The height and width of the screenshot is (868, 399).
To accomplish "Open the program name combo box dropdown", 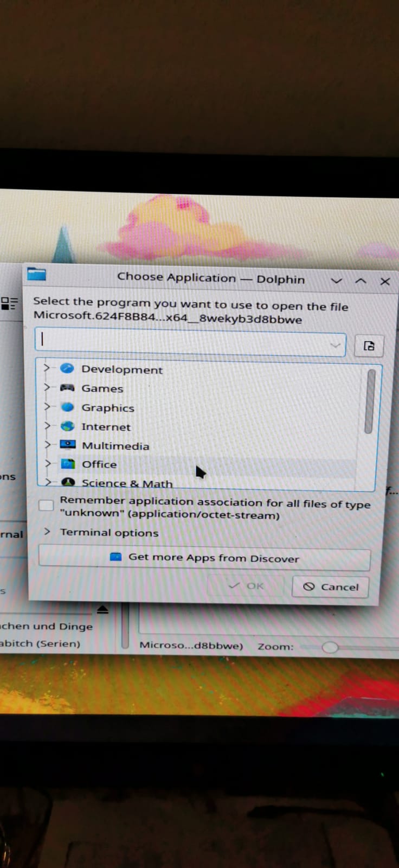I will tap(335, 345).
